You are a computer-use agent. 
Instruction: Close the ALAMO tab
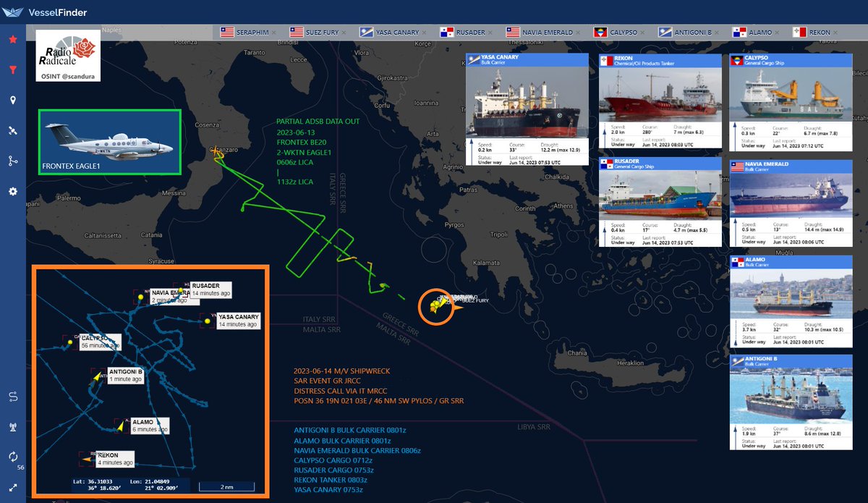pyautogui.click(x=778, y=33)
